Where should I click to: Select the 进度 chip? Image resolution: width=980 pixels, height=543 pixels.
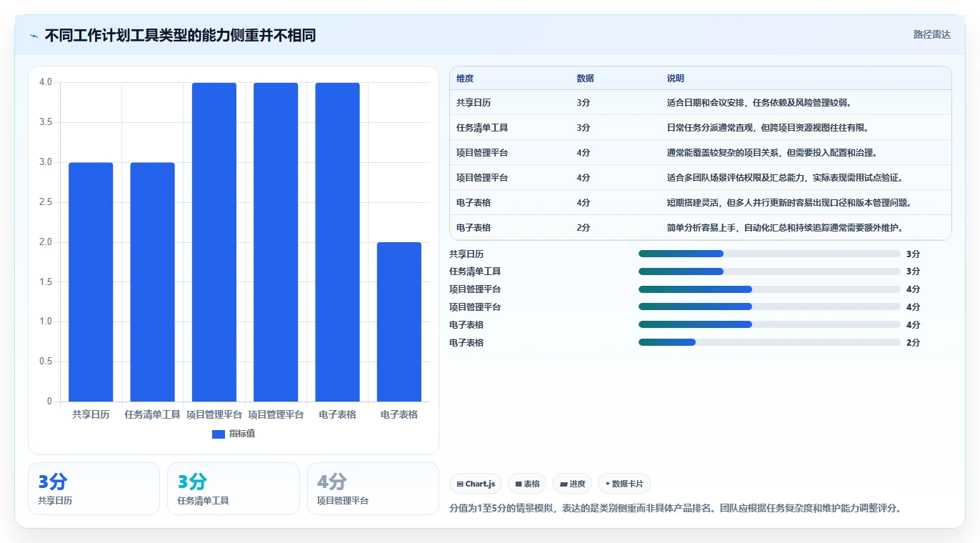(572, 484)
